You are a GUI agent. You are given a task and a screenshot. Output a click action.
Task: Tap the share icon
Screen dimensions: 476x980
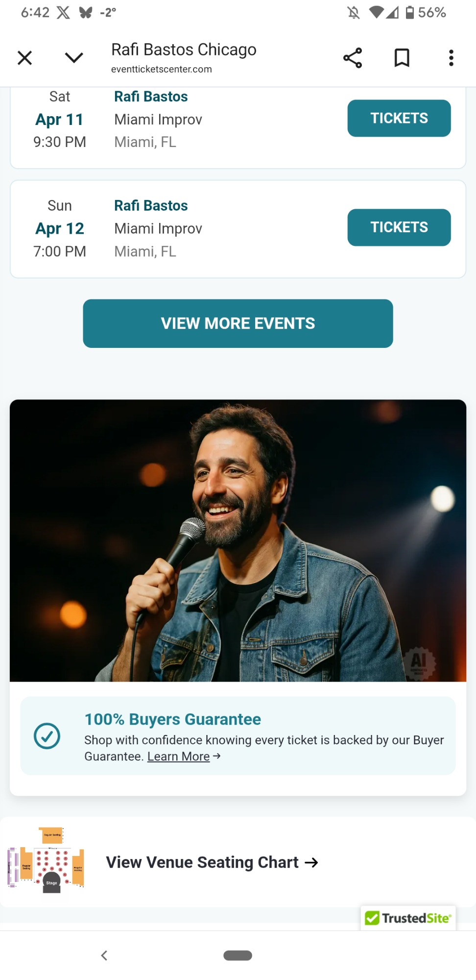coord(353,58)
